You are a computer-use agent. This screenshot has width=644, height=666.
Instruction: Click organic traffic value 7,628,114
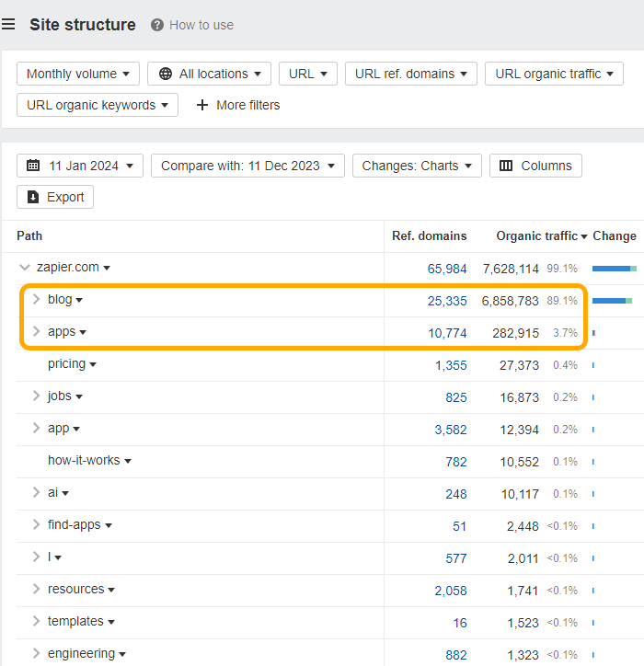pyautogui.click(x=511, y=269)
